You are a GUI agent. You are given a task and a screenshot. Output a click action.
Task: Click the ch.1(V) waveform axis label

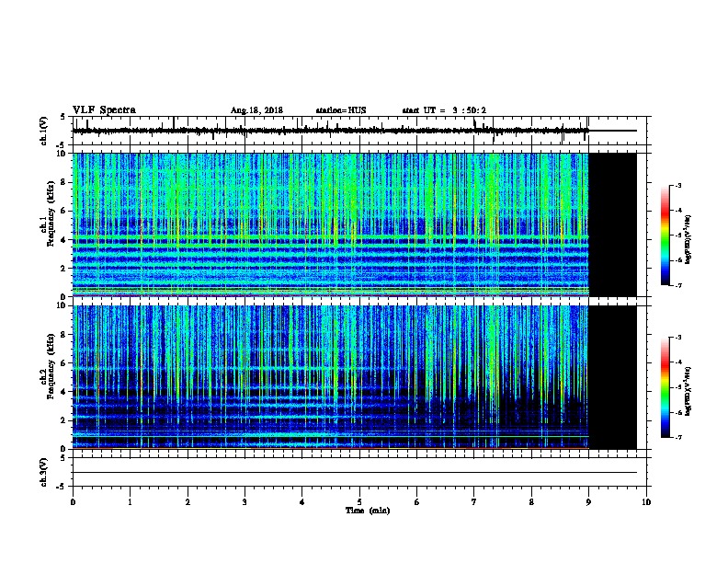pyautogui.click(x=44, y=131)
